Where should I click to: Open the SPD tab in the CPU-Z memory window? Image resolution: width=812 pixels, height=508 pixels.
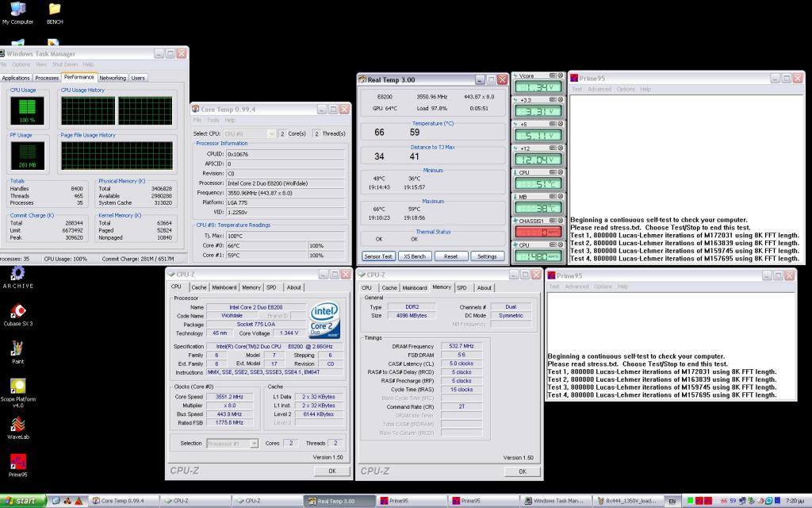462,287
